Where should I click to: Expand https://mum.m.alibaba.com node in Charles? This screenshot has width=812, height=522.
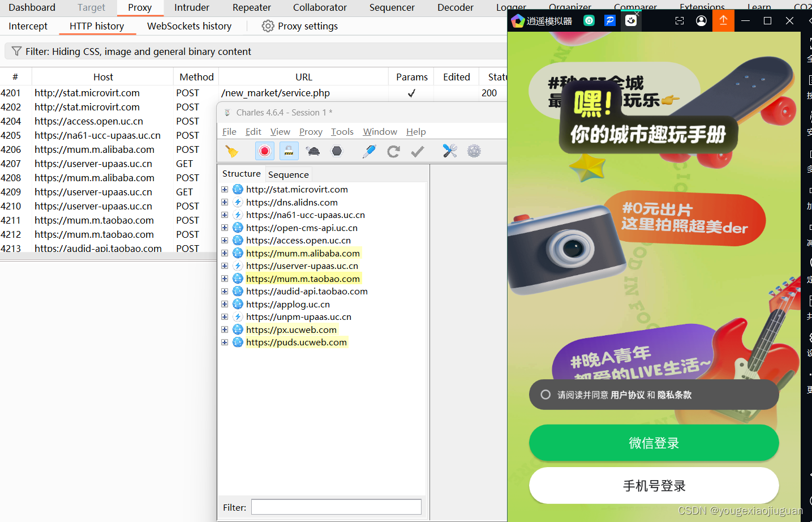click(x=225, y=253)
